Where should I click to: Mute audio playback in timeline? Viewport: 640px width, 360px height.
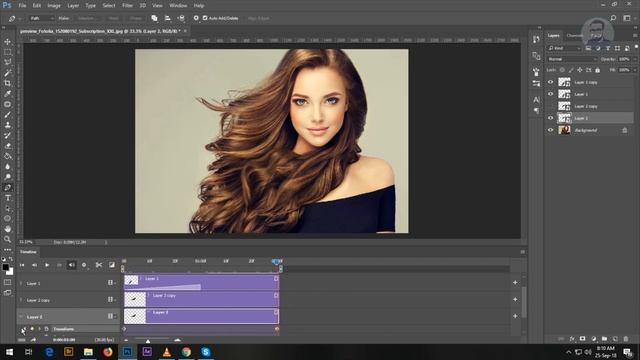coord(71,265)
